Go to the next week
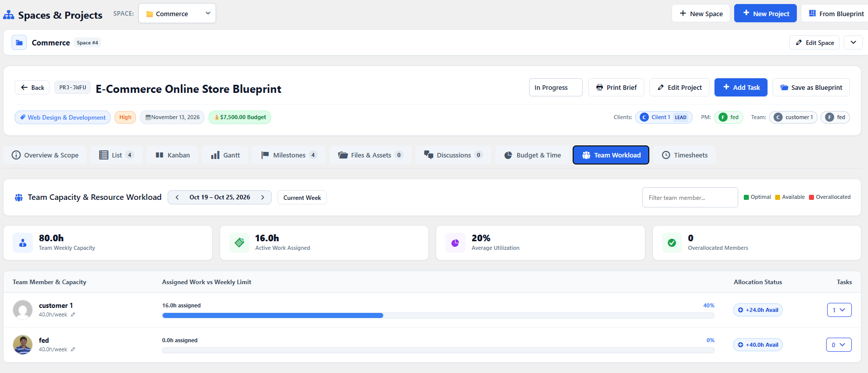Image resolution: width=868 pixels, height=373 pixels. click(x=263, y=197)
